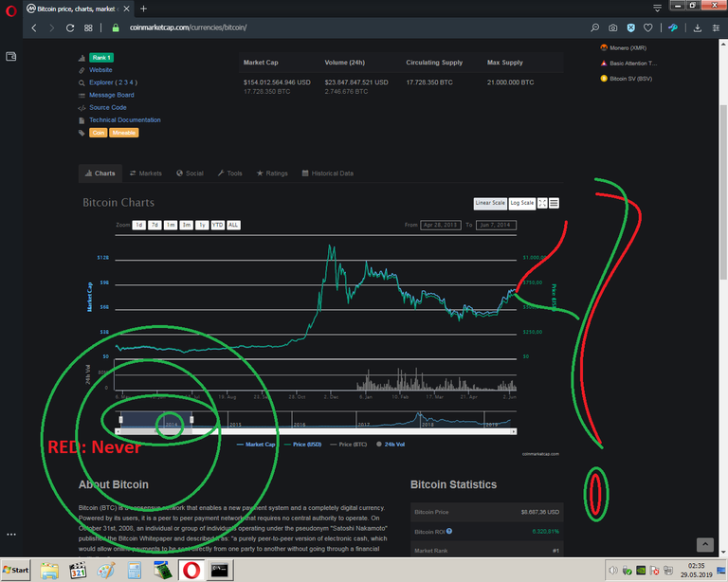Screen dimensions: 728x582
Task: Go back with the browser back arrow
Action: point(34,27)
